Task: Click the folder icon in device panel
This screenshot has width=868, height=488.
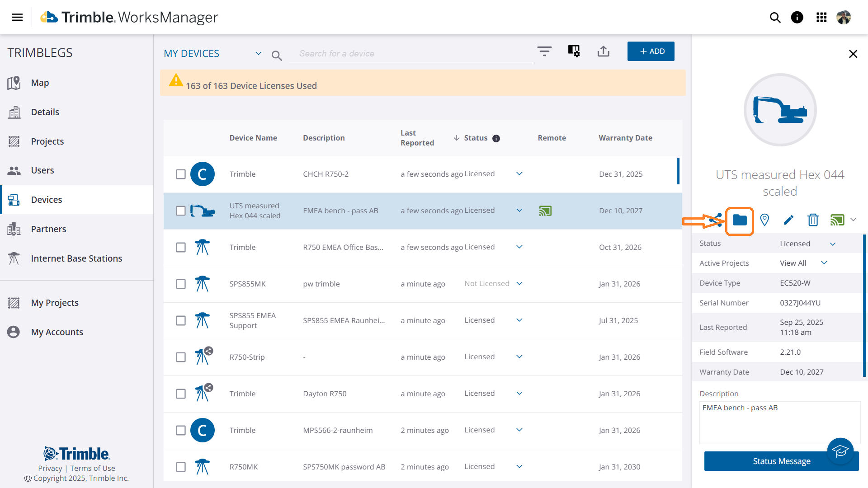Action: pyautogui.click(x=740, y=220)
